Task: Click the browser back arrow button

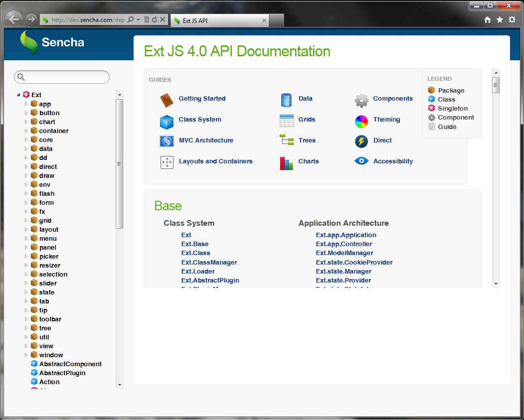Action: pyautogui.click(x=13, y=19)
